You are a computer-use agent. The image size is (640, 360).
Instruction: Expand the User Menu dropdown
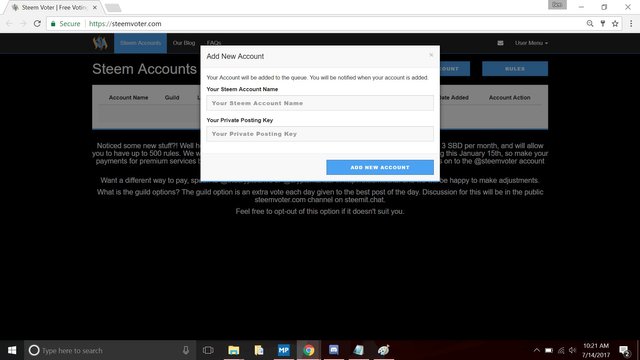[x=531, y=43]
